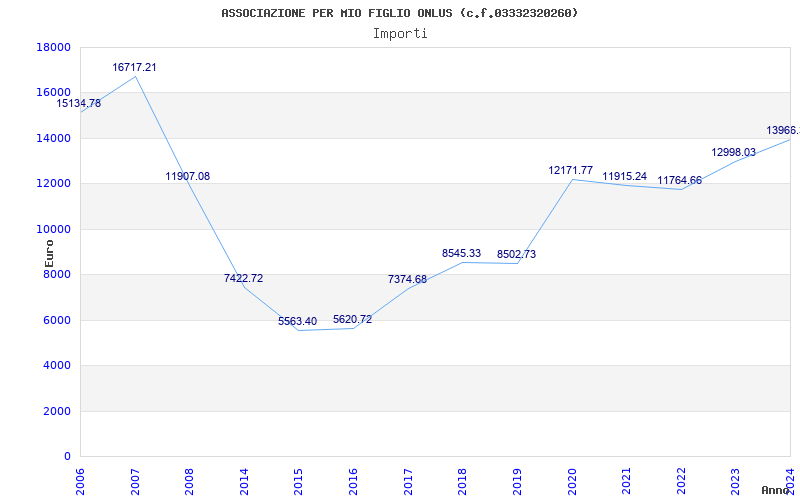The width and height of the screenshot is (800, 500).
Task: Click x-axis year 2023
Action: click(735, 482)
